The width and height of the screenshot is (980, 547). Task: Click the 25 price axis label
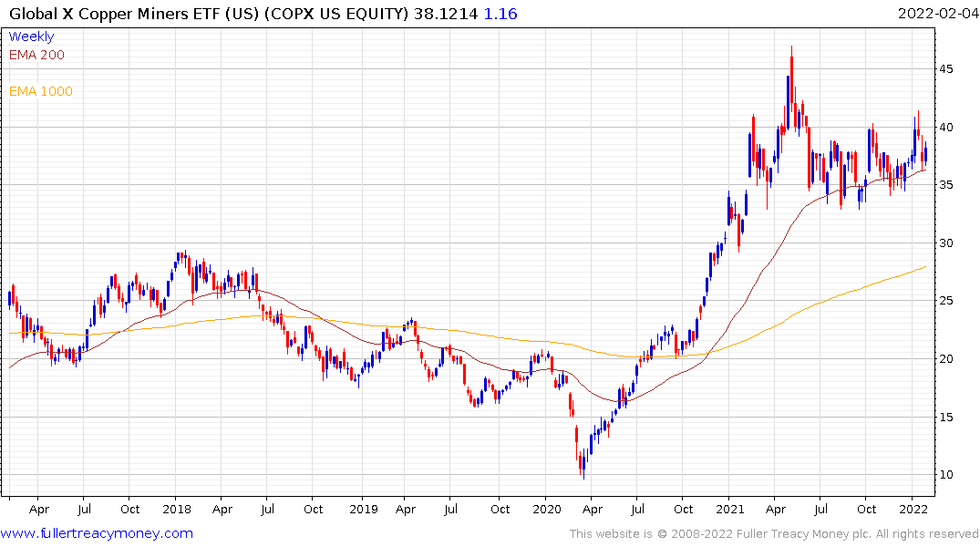(x=945, y=301)
